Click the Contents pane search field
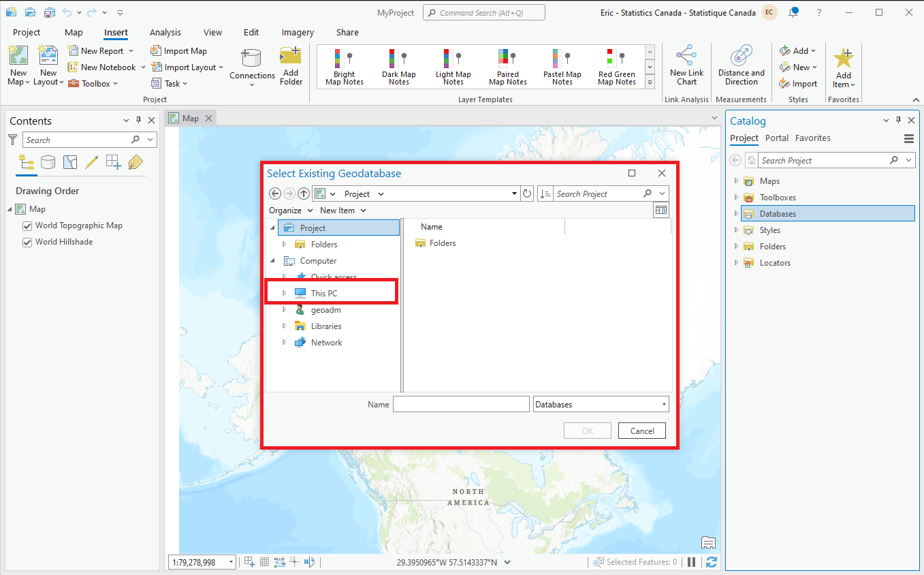 90,140
